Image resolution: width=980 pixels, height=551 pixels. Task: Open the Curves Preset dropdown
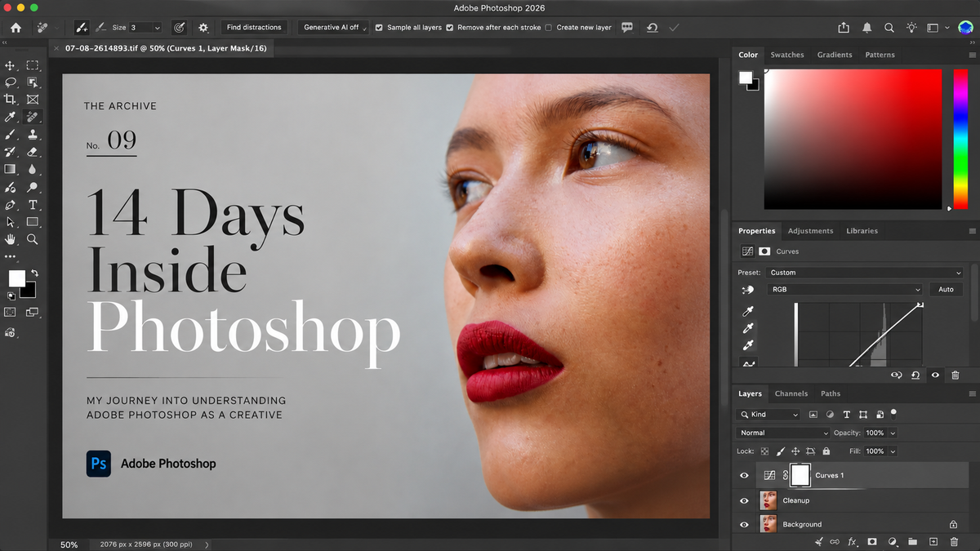[x=866, y=273]
